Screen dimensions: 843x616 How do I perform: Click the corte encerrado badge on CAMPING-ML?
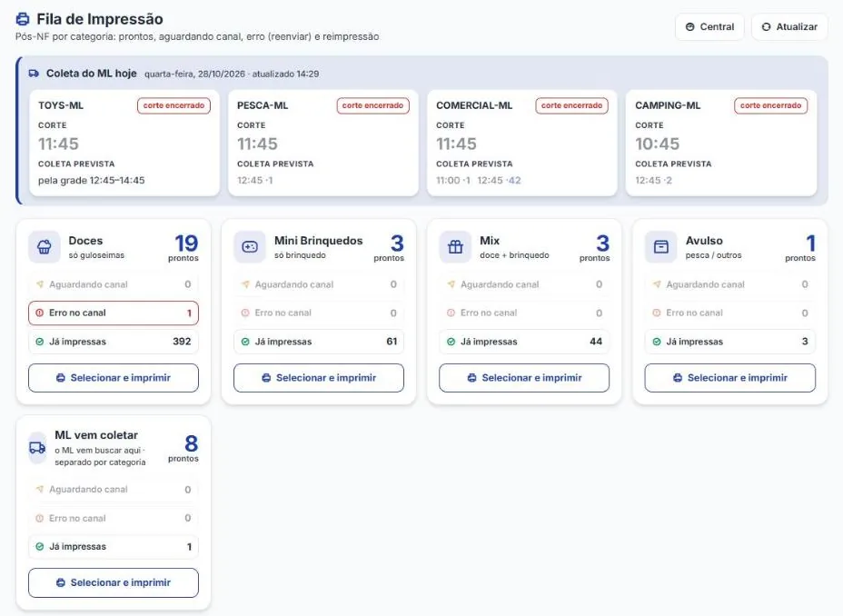click(x=770, y=105)
